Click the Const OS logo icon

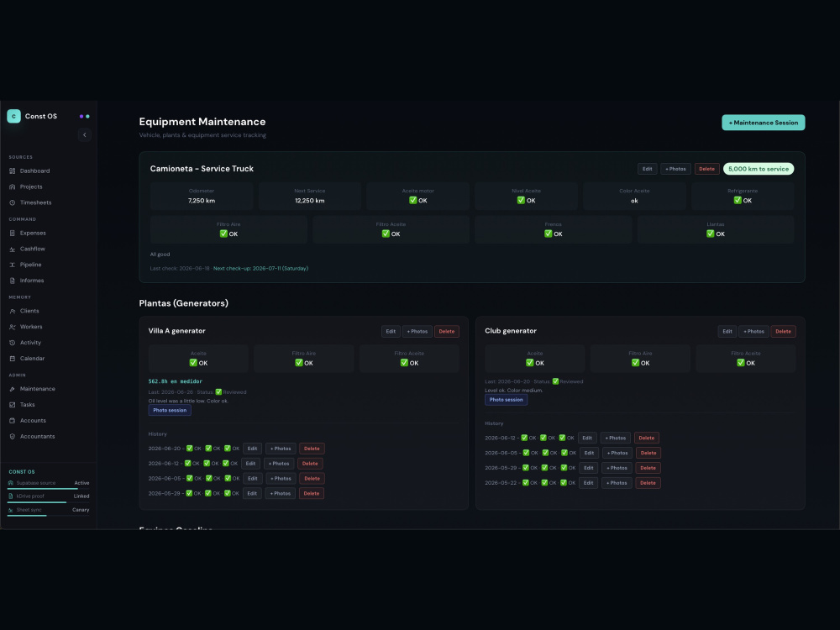pos(14,116)
